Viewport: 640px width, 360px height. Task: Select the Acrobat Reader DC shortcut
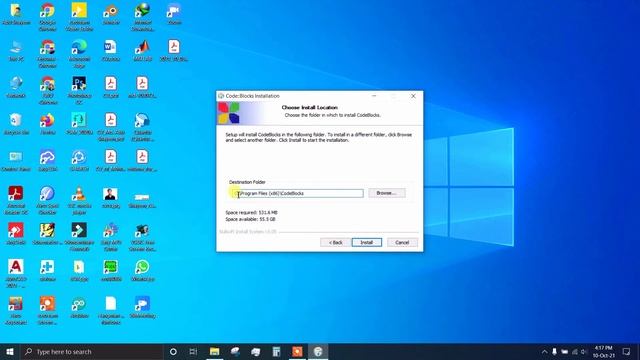(16, 200)
